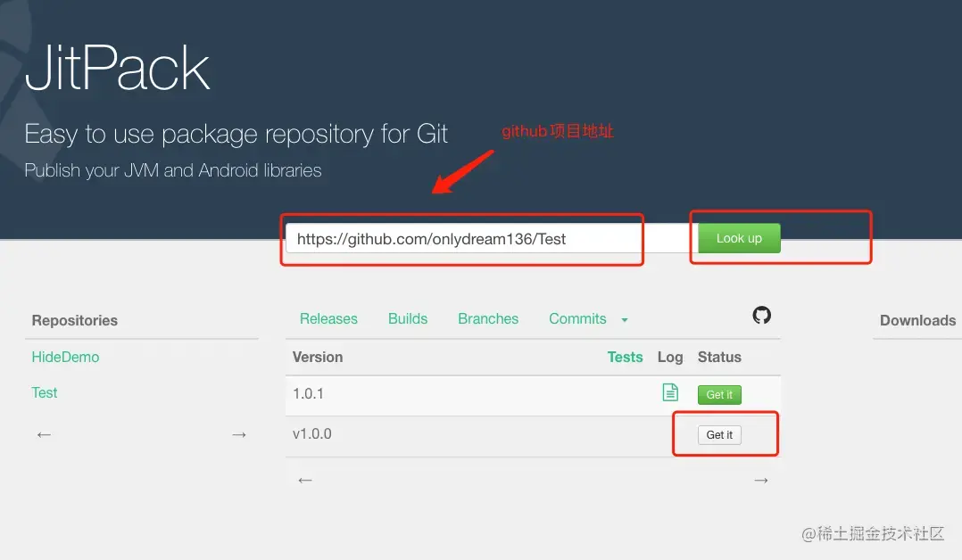Click the JitPack logo title

[x=117, y=68]
